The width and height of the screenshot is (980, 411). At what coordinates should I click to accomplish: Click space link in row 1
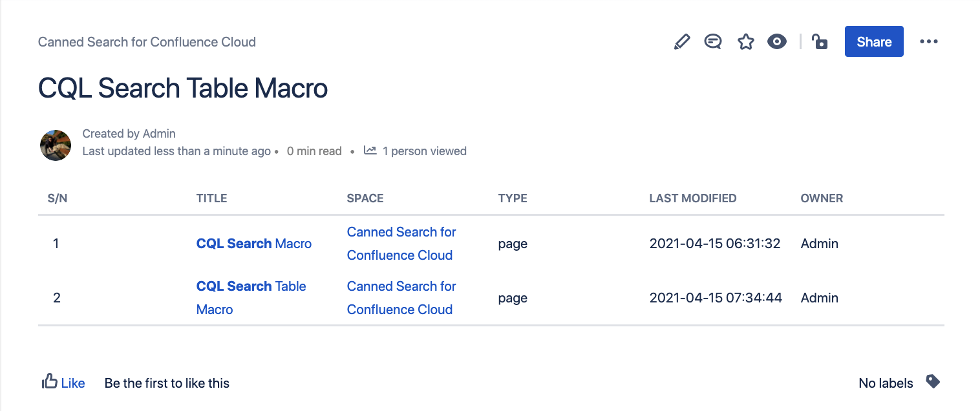click(401, 244)
